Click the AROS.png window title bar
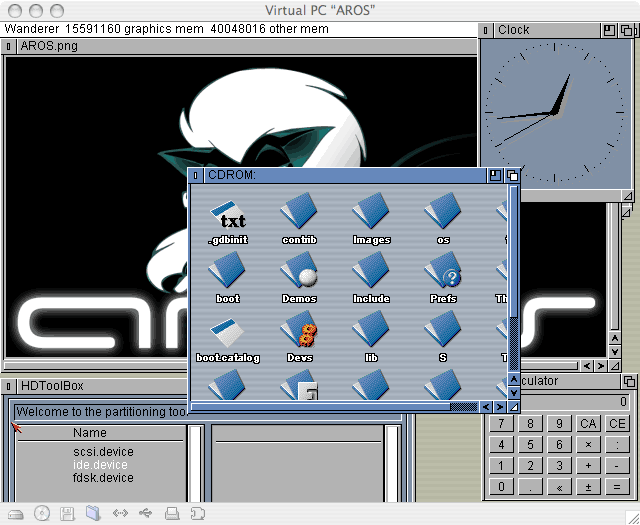Image resolution: width=640 pixels, height=525 pixels. pyautogui.click(x=245, y=46)
